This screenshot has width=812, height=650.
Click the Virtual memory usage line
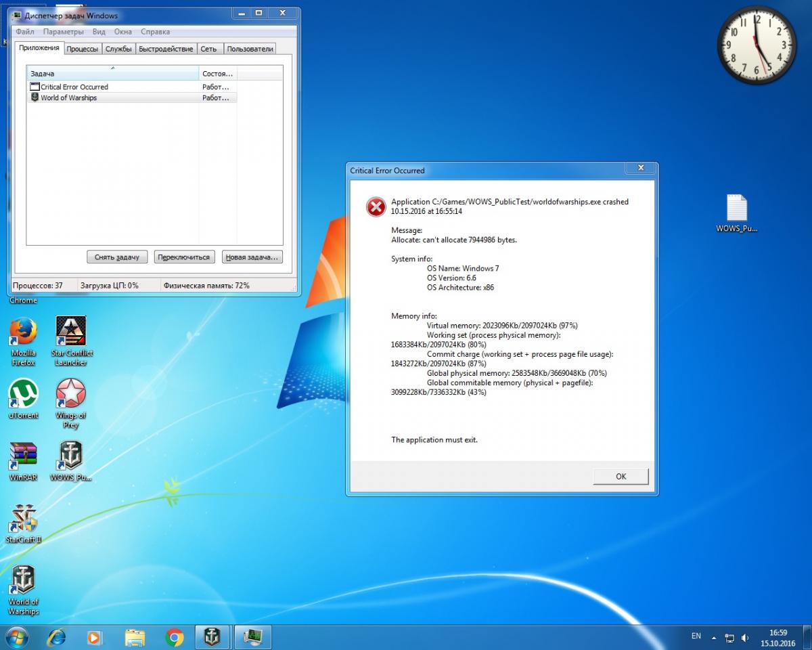coord(502,326)
